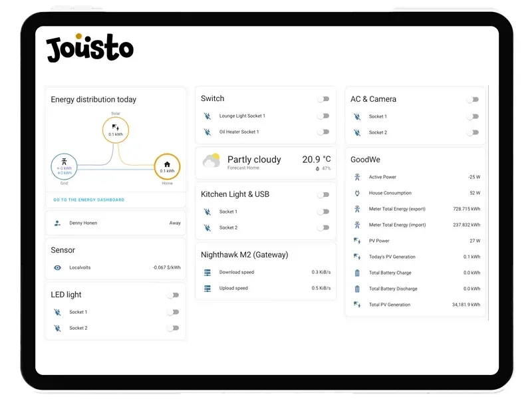The image size is (532, 399).
Task: Click the 237.832 kWh import value
Action: click(467, 225)
